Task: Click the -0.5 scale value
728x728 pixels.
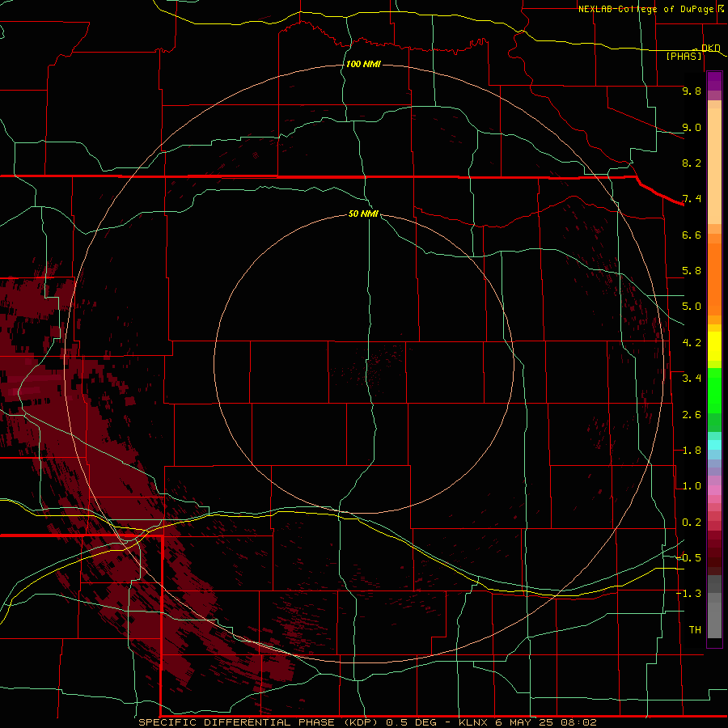Action: [x=688, y=558]
